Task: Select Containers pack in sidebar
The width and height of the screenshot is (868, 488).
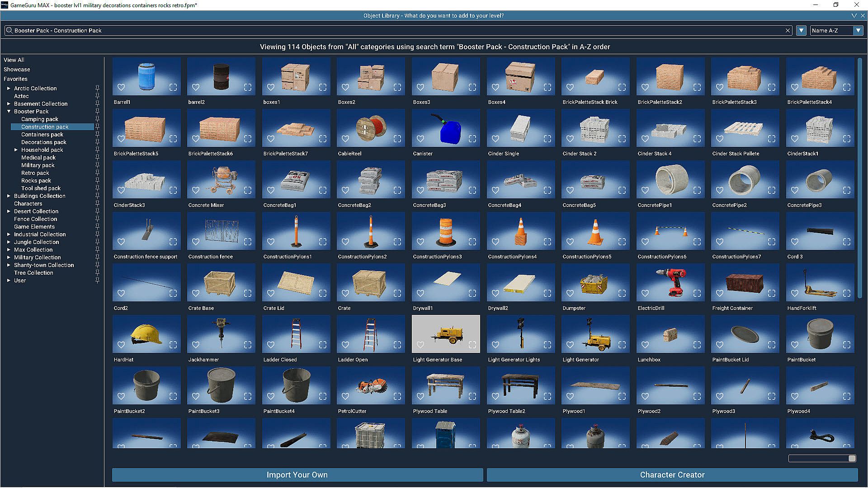Action: [42, 135]
